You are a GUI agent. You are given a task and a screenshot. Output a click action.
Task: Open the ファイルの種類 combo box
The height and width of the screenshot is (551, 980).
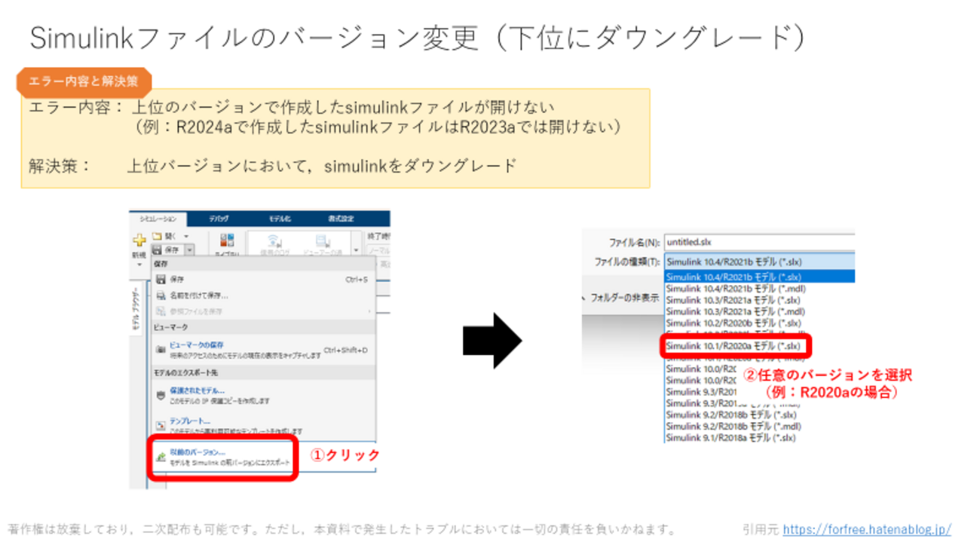point(760,262)
